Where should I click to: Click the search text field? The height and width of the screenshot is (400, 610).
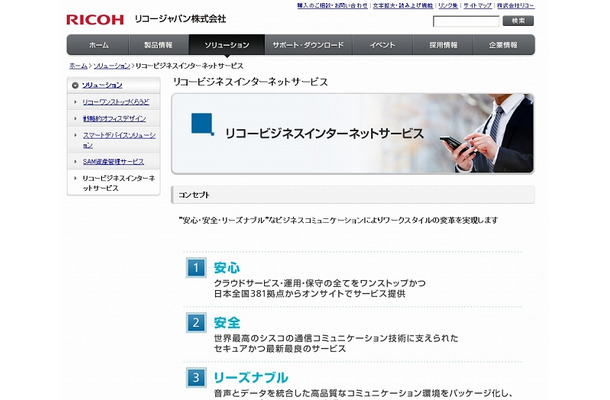tap(466, 21)
